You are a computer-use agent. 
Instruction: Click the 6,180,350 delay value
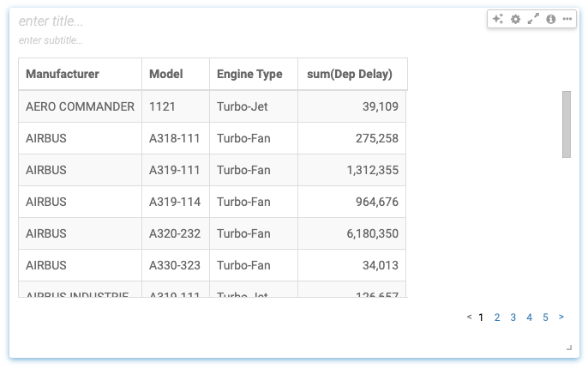coord(372,233)
